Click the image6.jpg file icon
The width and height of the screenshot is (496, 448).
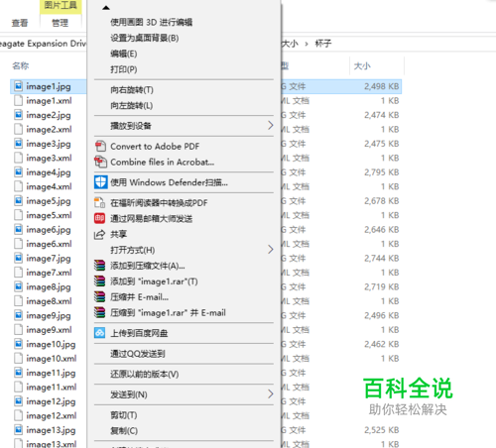point(19,229)
